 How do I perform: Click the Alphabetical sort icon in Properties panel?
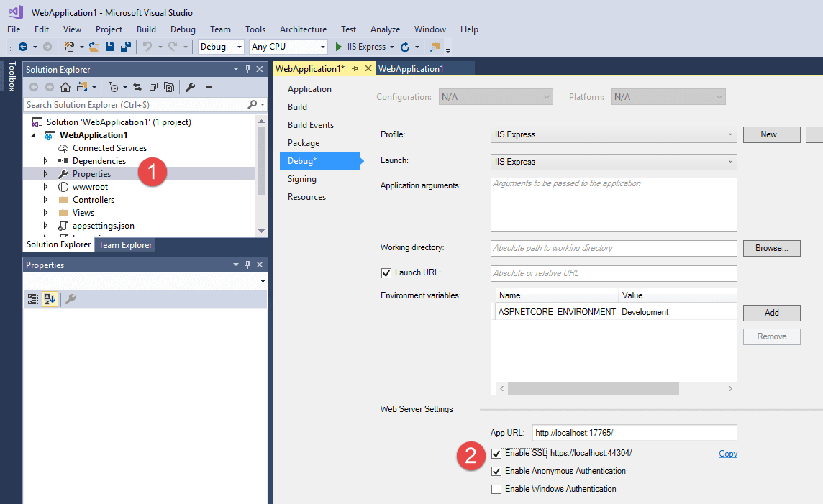point(50,299)
